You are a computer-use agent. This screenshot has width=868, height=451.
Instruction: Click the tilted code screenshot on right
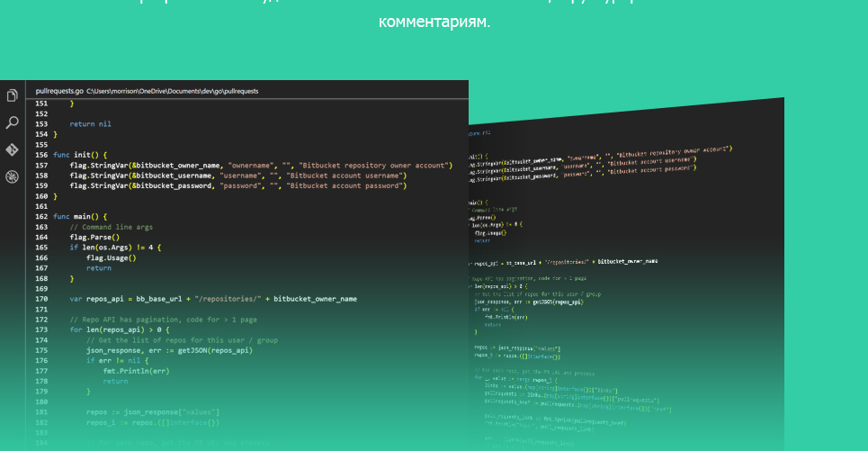point(626,275)
